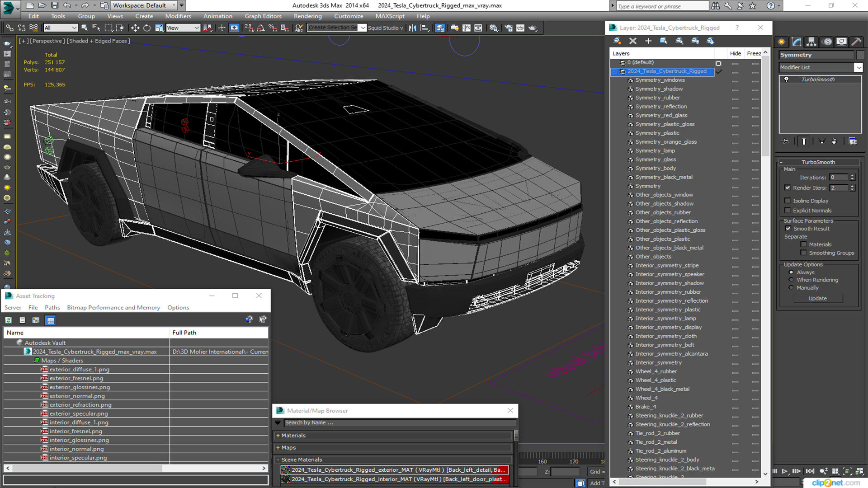Open Bitmap Performance and Memory menu

(113, 308)
